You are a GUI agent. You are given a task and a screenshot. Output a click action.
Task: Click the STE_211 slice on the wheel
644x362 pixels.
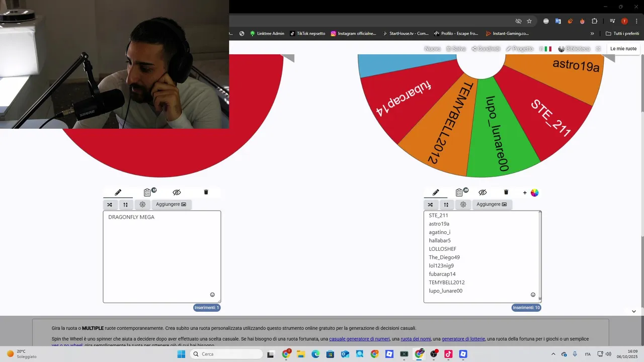pyautogui.click(x=550, y=118)
